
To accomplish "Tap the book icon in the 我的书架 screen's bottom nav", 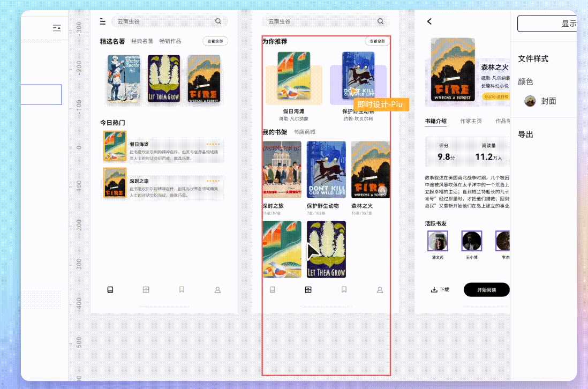I will click(x=272, y=289).
